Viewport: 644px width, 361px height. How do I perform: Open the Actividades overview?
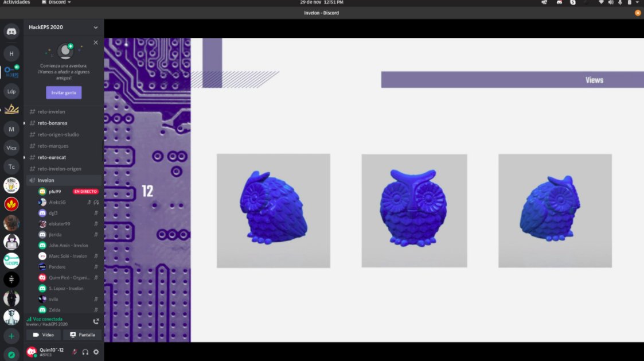[x=17, y=2]
